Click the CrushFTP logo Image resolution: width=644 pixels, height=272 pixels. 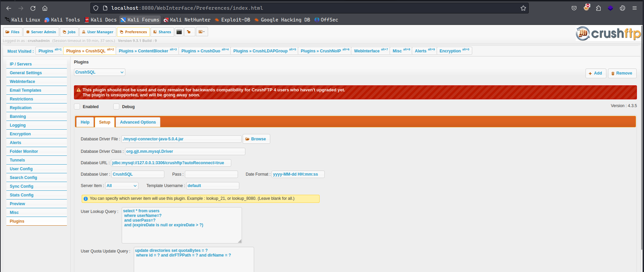pyautogui.click(x=608, y=33)
